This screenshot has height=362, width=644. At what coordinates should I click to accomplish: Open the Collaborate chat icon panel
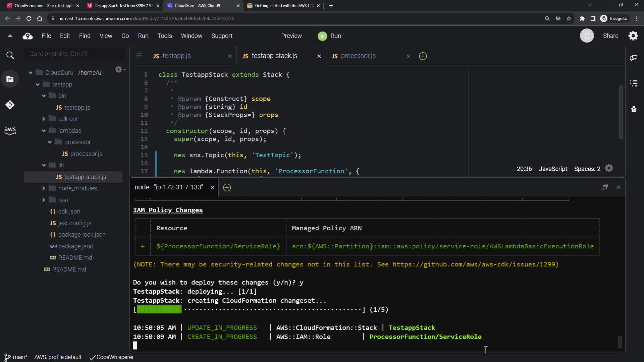[634, 58]
